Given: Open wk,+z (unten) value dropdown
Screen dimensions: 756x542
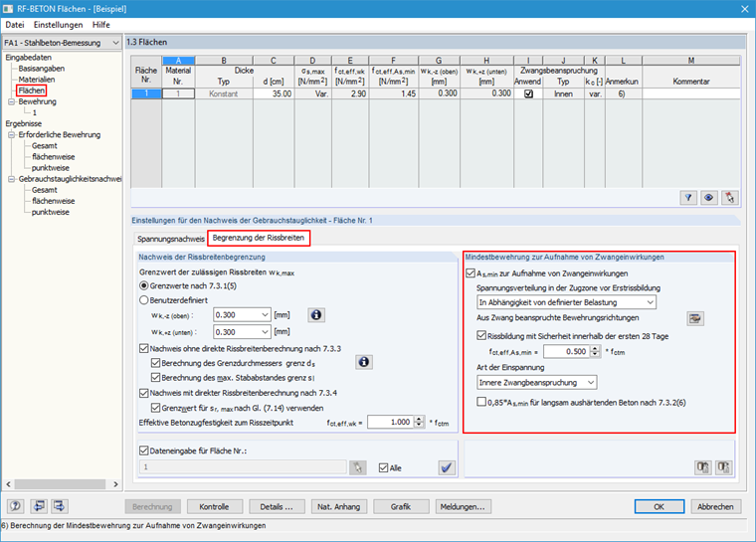Looking at the screenshot, I should 265,332.
